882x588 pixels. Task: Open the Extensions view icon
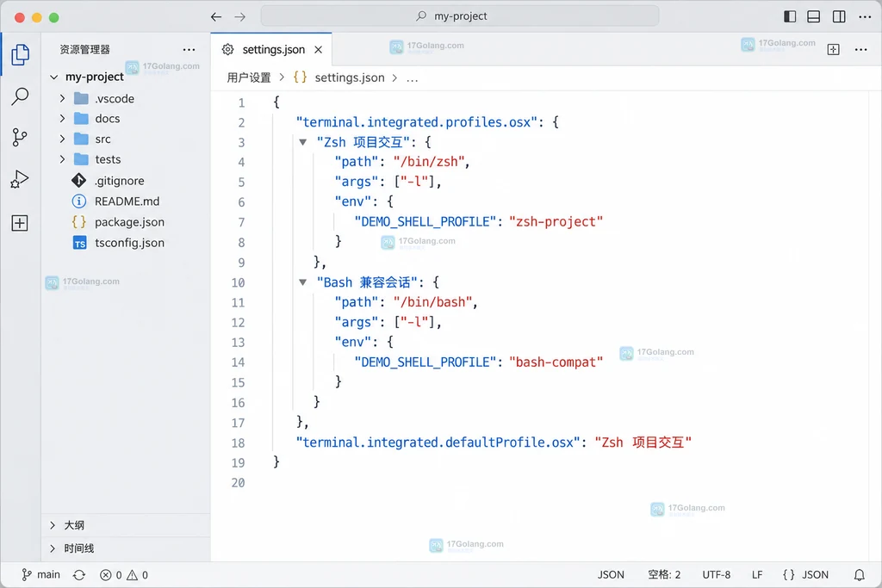click(20, 223)
